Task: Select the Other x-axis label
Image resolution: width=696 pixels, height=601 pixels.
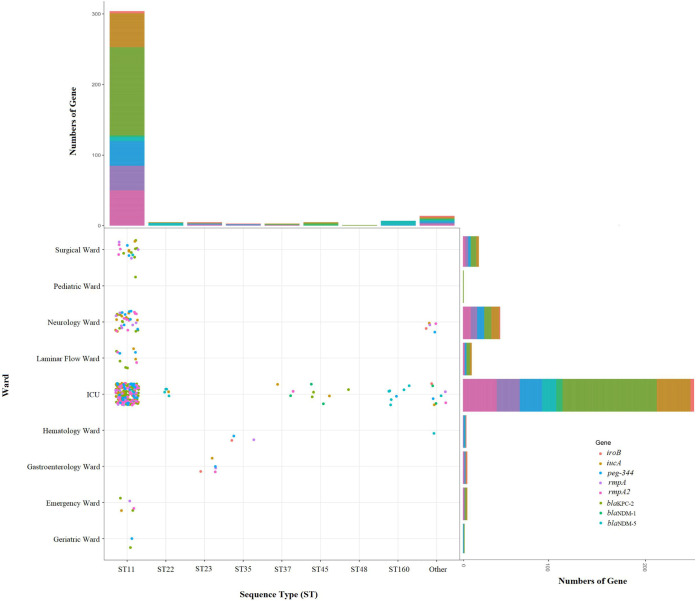Action: [x=438, y=569]
